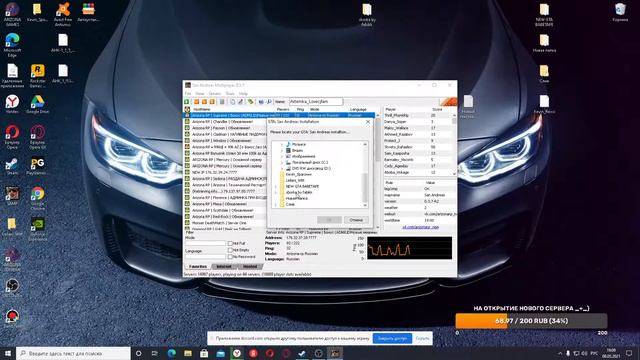Open the Tools menu

pos(230,93)
